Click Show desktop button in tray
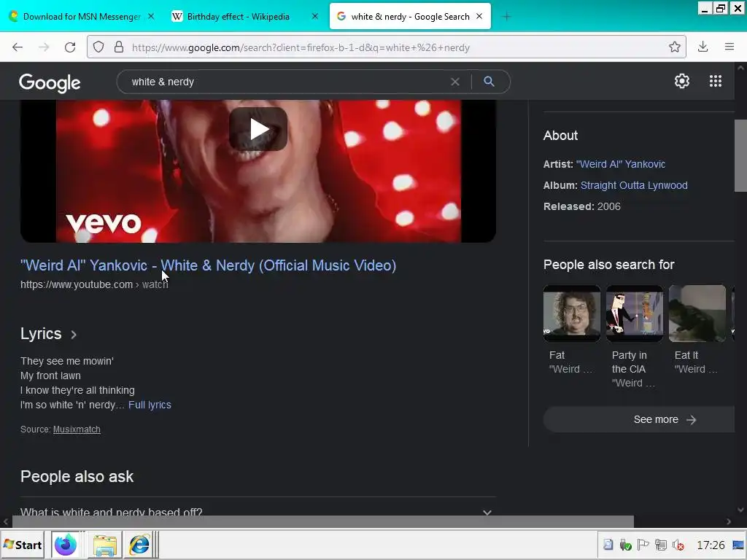Viewport: 747px width, 560px height. tap(738, 545)
